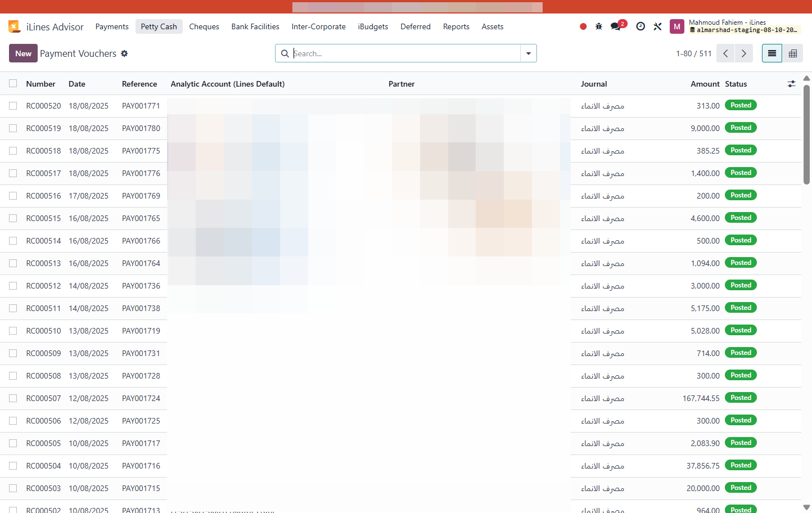Expand the search options dropdown arrow

529,53
